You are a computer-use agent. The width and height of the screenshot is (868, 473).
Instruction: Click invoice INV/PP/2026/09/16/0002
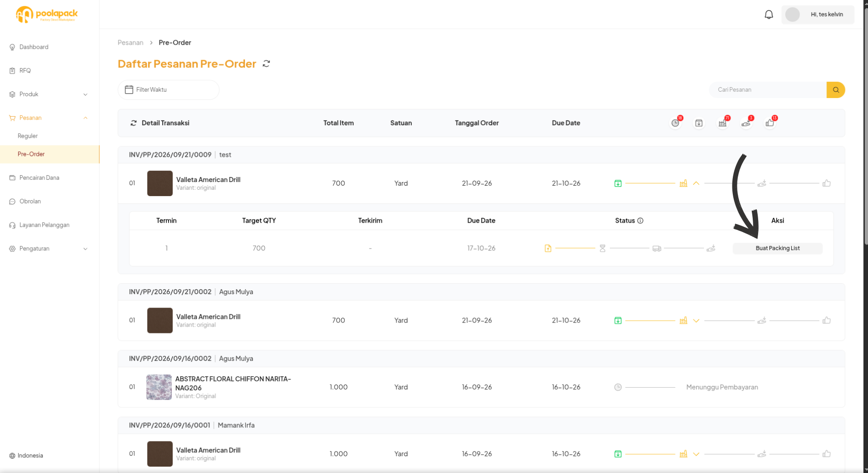[170, 358]
